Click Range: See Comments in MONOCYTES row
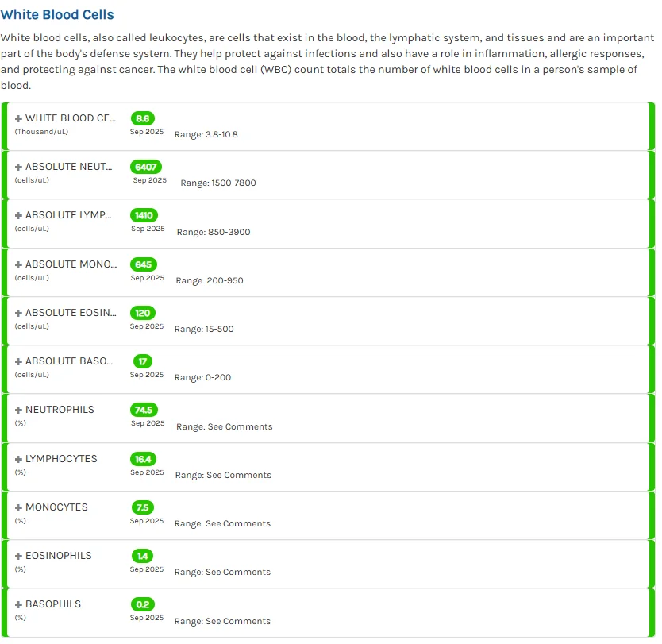The image size is (662, 644). 222,524
